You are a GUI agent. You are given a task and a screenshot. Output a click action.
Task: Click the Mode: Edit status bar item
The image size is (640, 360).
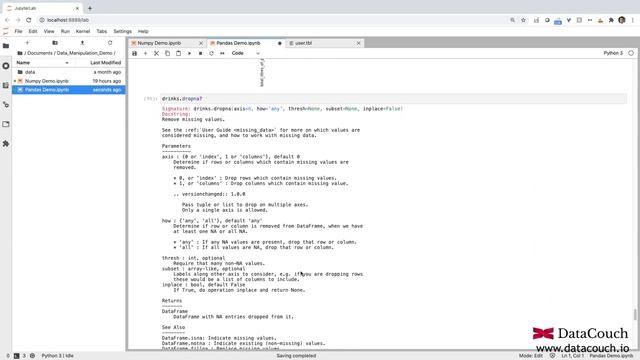coord(531,356)
